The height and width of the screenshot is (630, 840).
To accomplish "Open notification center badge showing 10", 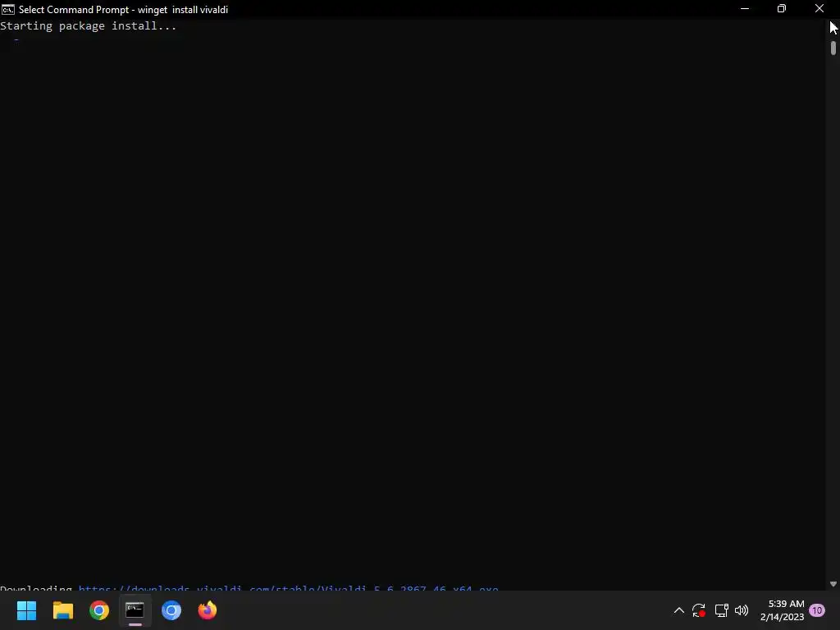I will 817,610.
